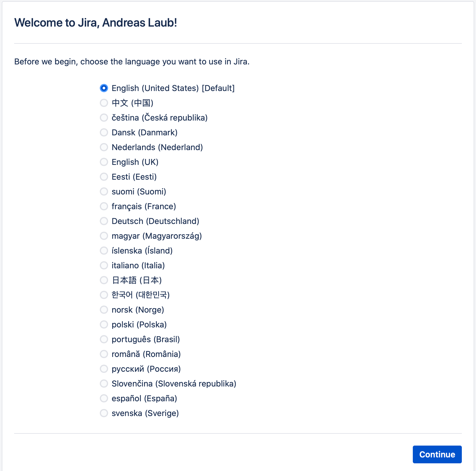Select Japanese 日本語 (日本) option
This screenshot has width=476, height=471.
pos(104,280)
